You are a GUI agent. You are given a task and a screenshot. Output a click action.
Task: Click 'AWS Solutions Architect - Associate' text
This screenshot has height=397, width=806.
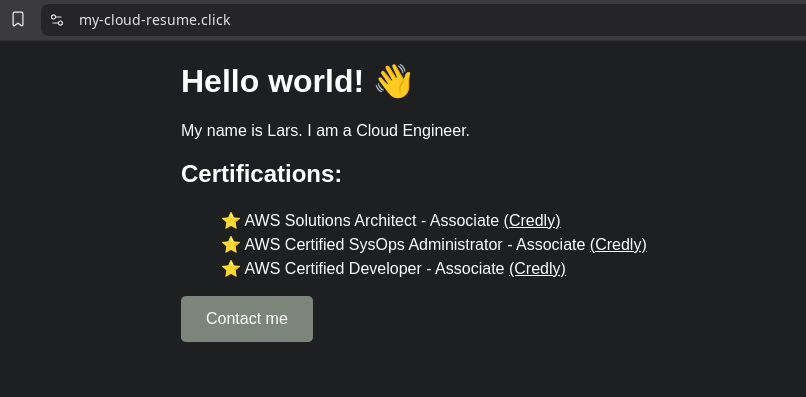[x=372, y=221]
